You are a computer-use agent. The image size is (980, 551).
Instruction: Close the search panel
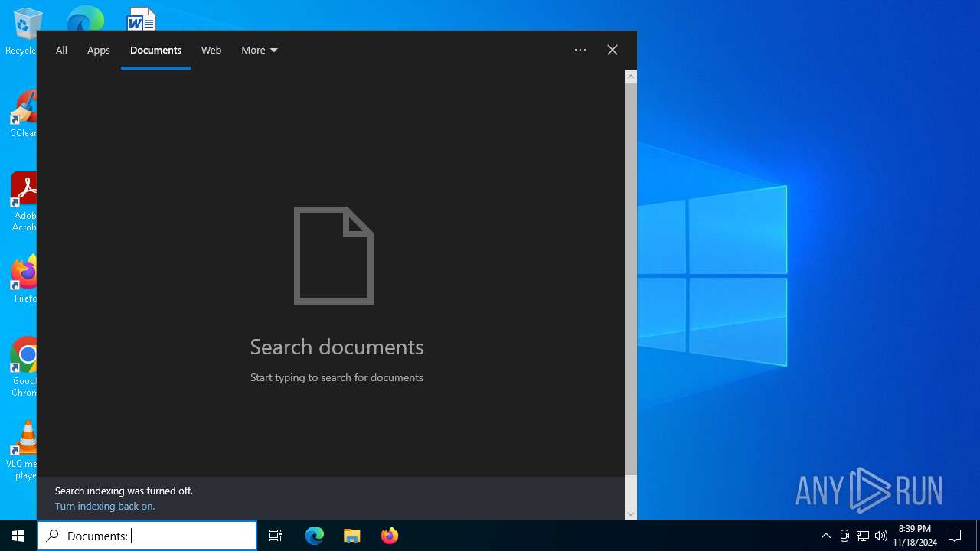612,50
